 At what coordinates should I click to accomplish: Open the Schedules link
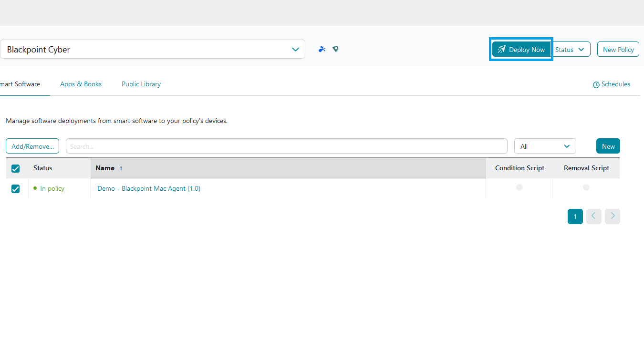pos(612,84)
